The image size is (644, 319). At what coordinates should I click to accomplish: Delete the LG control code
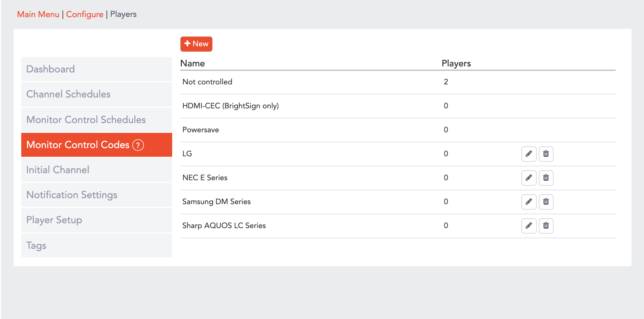coord(546,154)
